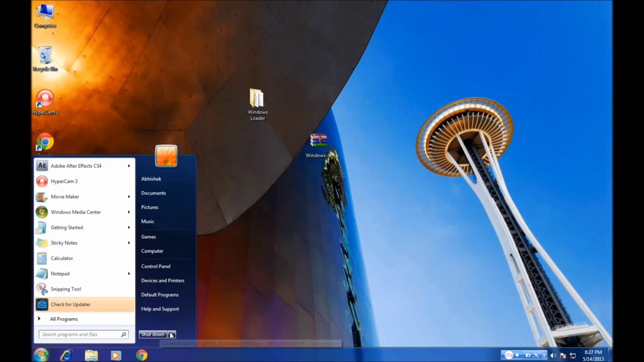
Task: Launch Notepad from Start menu
Action: click(85, 274)
